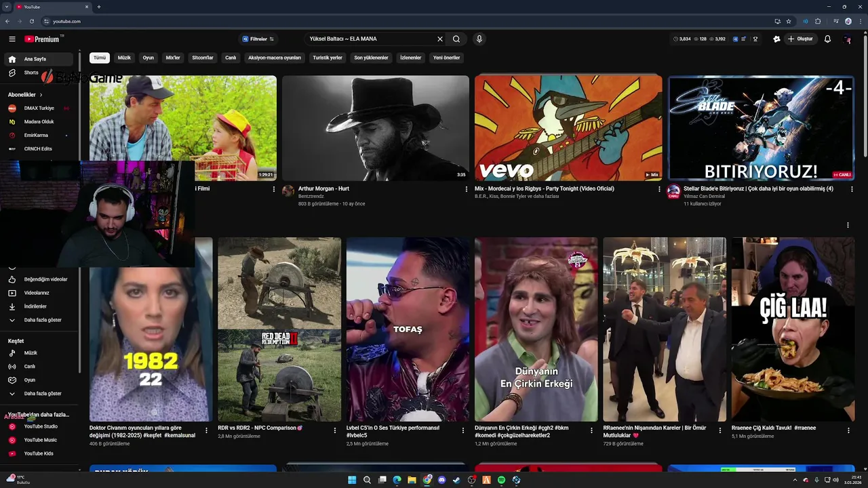Open YouTube account avatar menu
The width and height of the screenshot is (868, 488).
click(x=847, y=39)
